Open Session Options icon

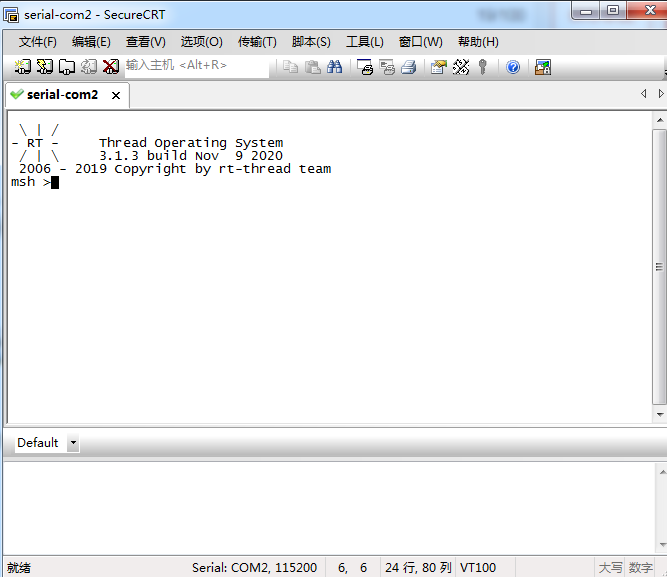point(439,67)
